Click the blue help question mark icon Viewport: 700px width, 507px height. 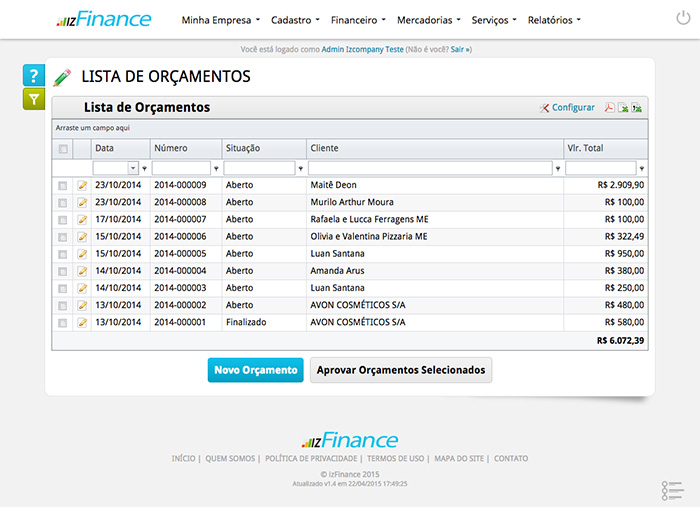click(33, 76)
